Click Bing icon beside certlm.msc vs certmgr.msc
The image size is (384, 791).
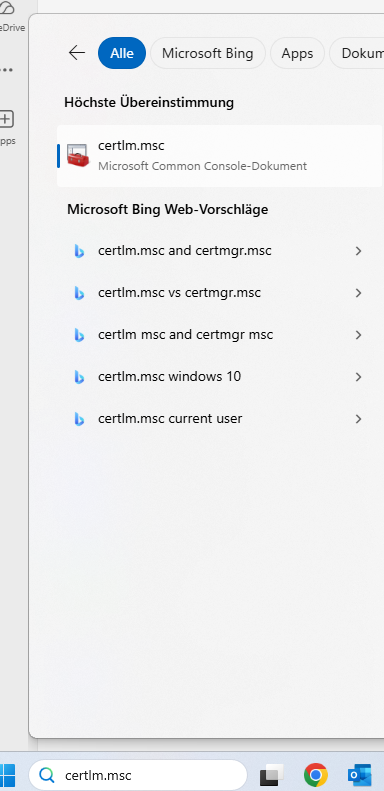point(79,293)
